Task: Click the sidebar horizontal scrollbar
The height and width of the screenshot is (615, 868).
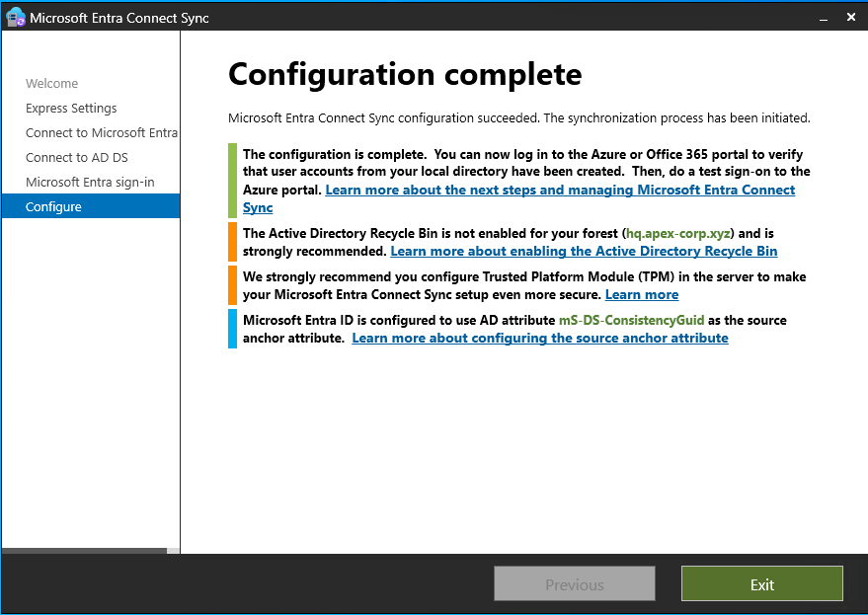Action: (84, 551)
